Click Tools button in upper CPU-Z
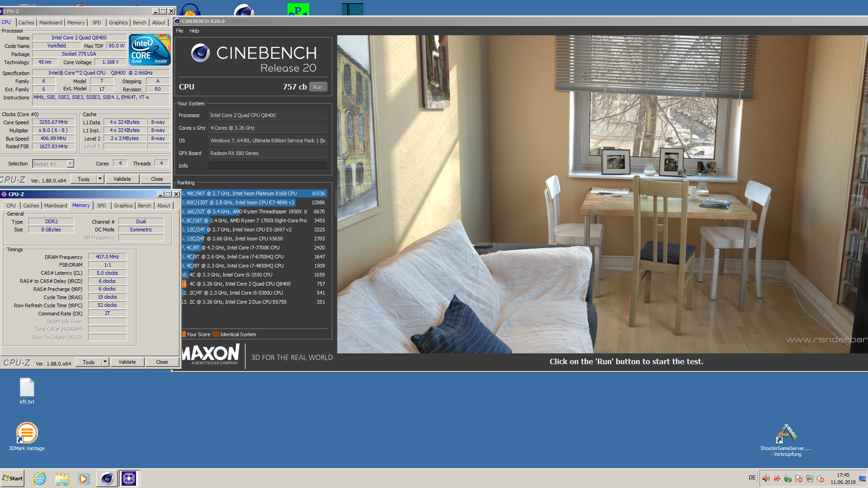The image size is (868, 488). pos(84,179)
